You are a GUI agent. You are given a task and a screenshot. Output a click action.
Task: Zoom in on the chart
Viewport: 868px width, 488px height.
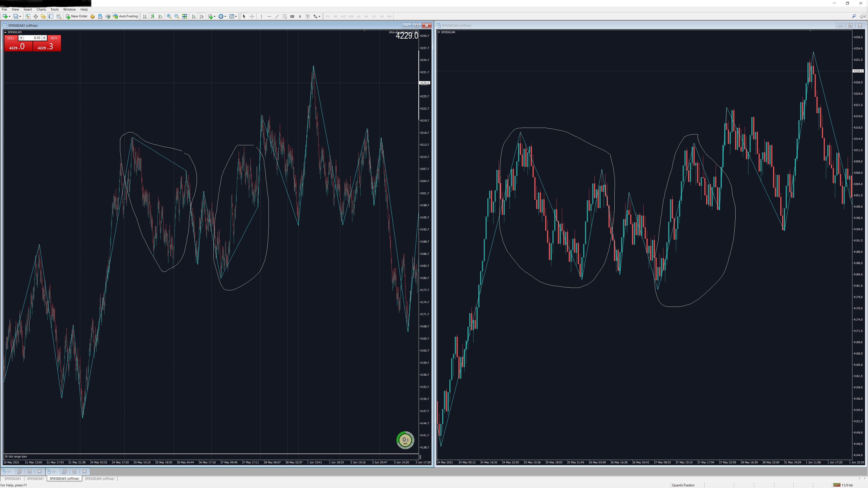(169, 16)
